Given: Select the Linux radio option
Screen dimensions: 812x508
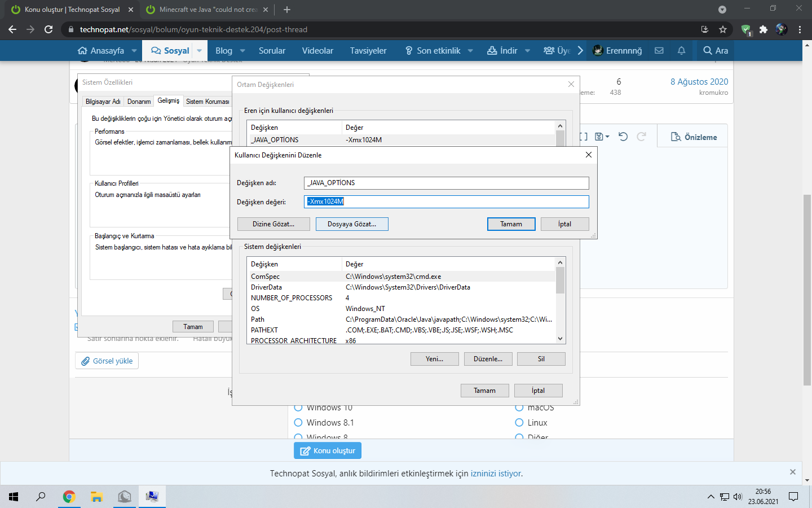Looking at the screenshot, I should pyautogui.click(x=519, y=422).
